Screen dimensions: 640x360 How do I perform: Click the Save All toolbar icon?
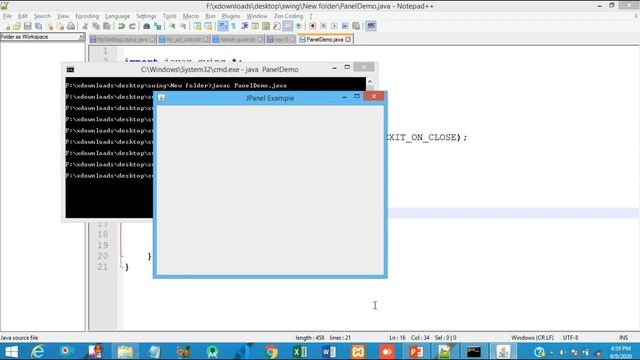click(x=38, y=26)
